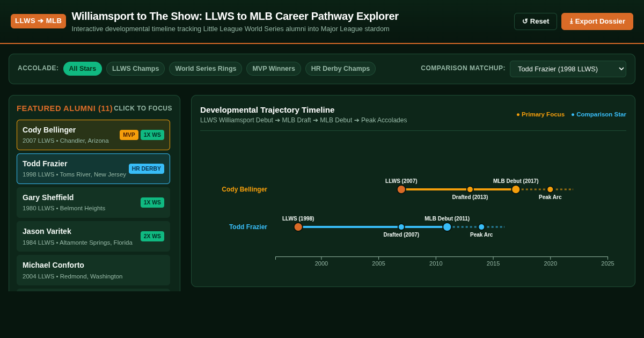
Task: Click the 2020 axis tick label
Action: [550, 263]
